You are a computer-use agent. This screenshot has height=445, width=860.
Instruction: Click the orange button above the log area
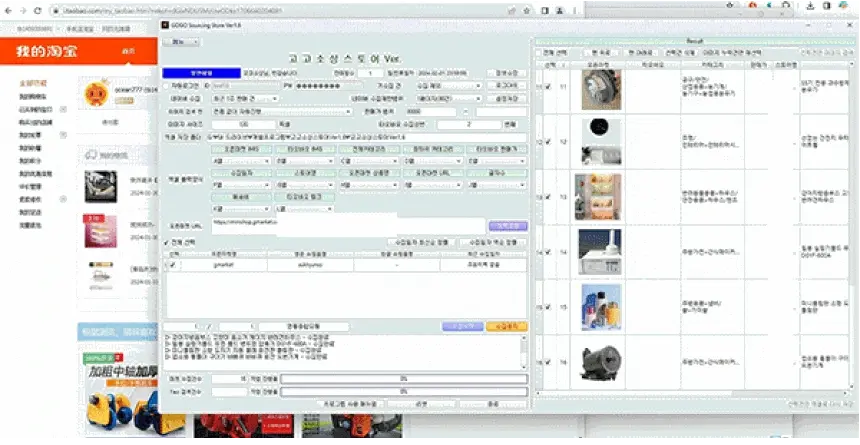507,326
